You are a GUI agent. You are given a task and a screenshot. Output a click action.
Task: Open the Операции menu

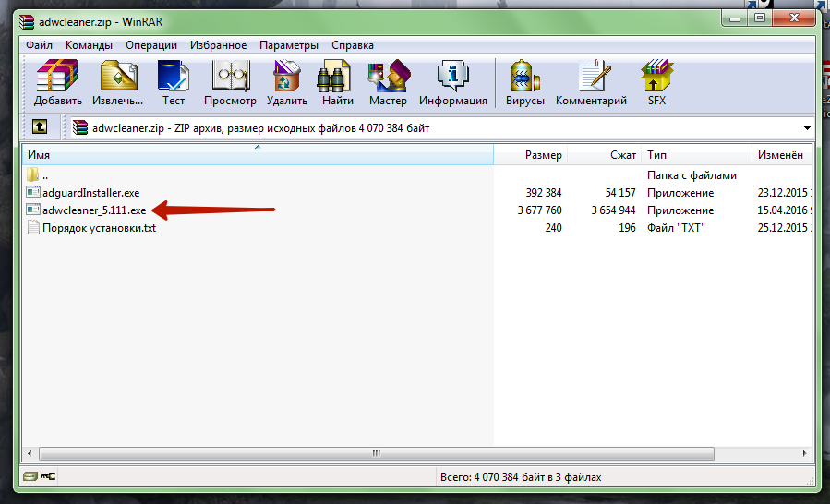[151, 45]
